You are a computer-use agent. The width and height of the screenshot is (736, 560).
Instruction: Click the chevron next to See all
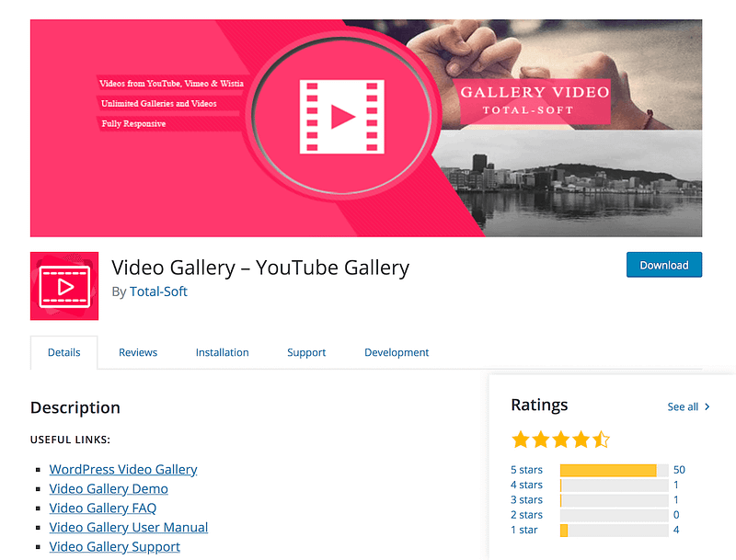pyautogui.click(x=707, y=406)
